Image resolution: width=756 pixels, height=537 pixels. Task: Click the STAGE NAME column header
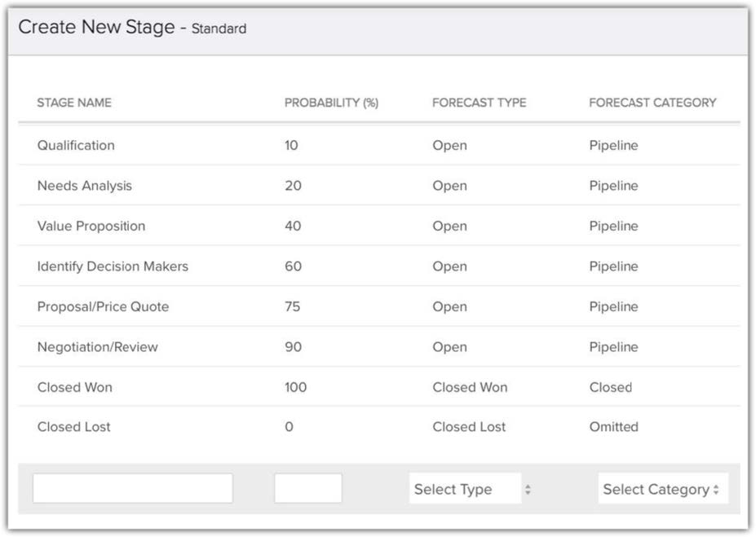click(x=74, y=103)
